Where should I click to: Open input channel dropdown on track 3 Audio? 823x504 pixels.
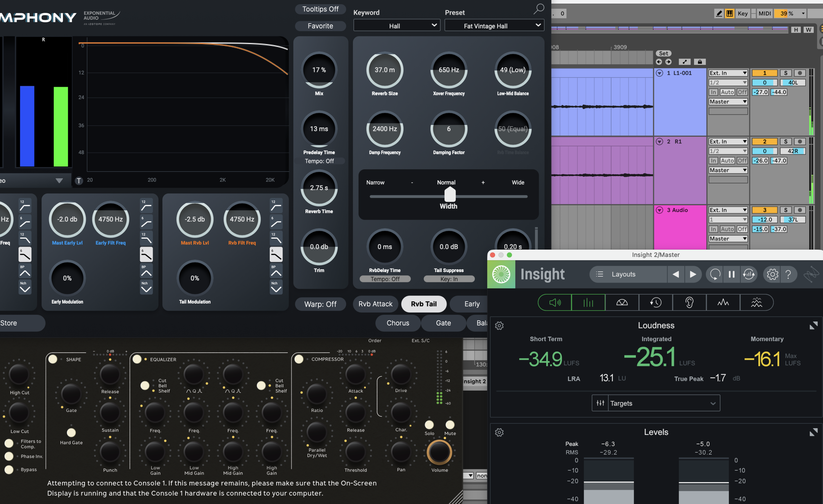pos(728,220)
